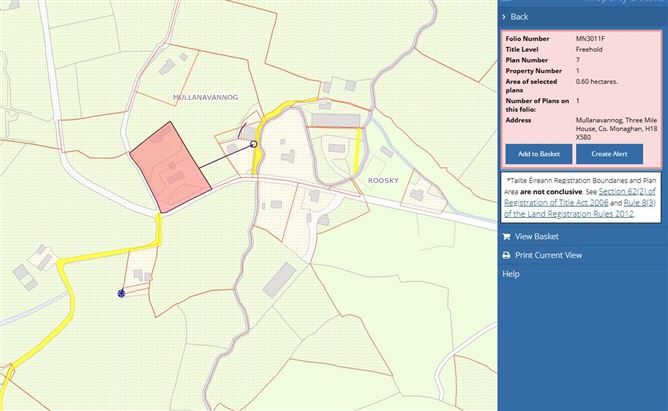Viewport: 668px width, 411px height.
Task: Go Back to the previous panel
Action: (519, 17)
